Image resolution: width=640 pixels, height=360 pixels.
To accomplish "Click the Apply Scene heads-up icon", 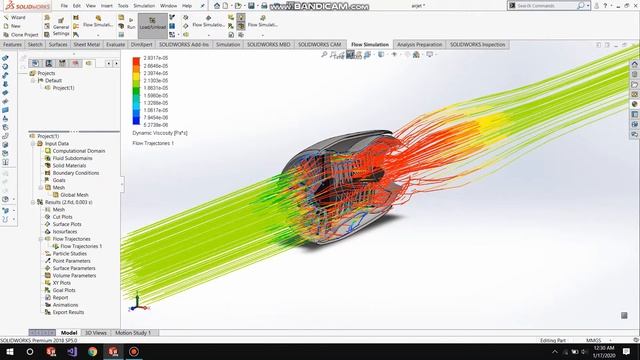I will pos(416,54).
